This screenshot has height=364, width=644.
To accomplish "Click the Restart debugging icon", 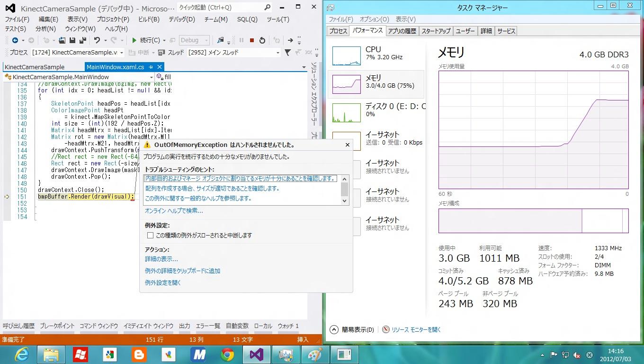I will pyautogui.click(x=262, y=41).
